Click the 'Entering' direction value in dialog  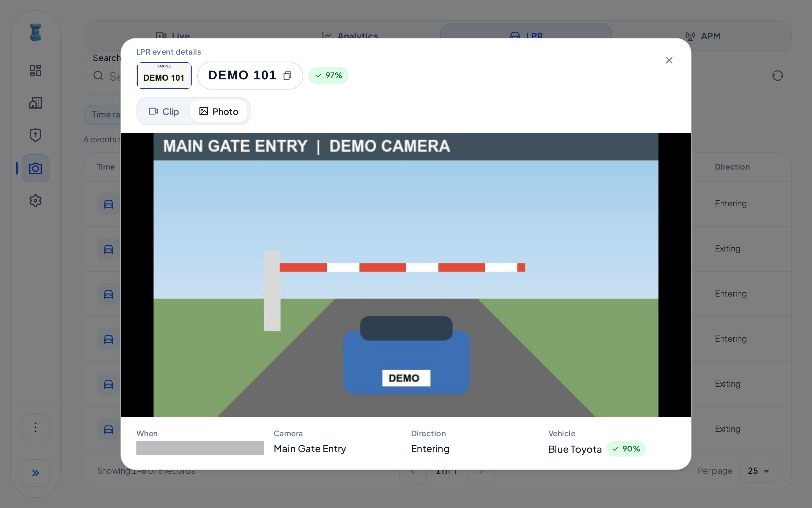click(430, 449)
